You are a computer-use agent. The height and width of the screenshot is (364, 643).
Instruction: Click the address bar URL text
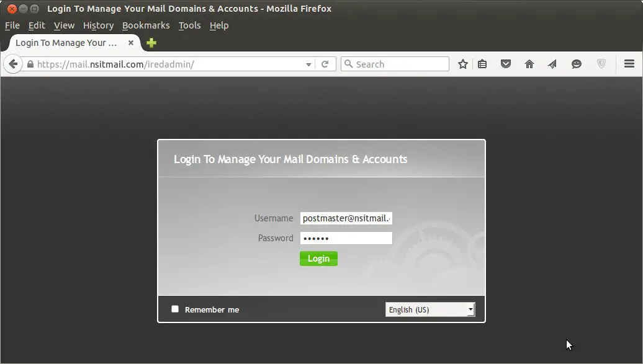[x=115, y=64]
